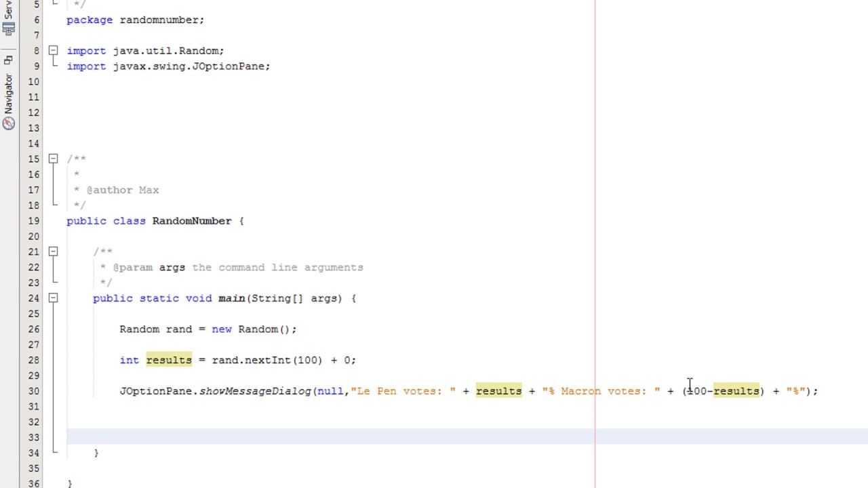Click the 'main' method name

231,298
